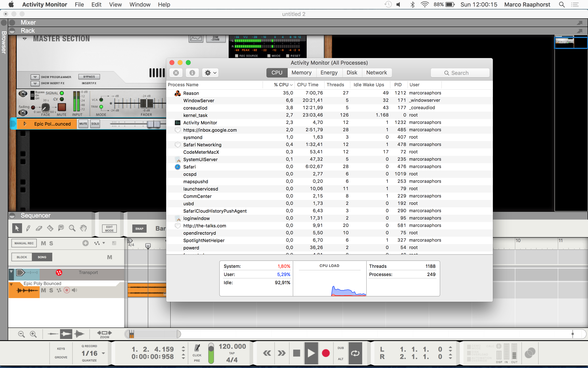Expand SHOW INSERT FX dropdown arrow
The height and width of the screenshot is (368, 588).
click(x=35, y=83)
